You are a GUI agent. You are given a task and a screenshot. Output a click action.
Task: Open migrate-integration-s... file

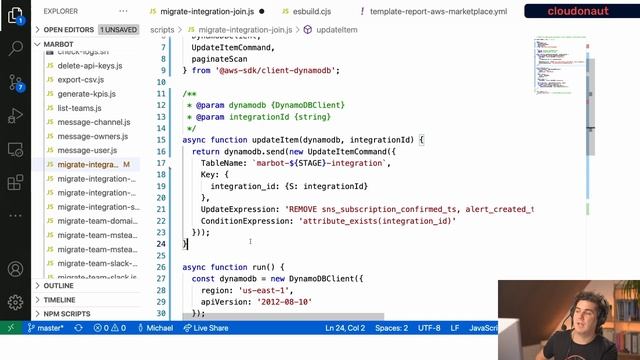(x=98, y=207)
